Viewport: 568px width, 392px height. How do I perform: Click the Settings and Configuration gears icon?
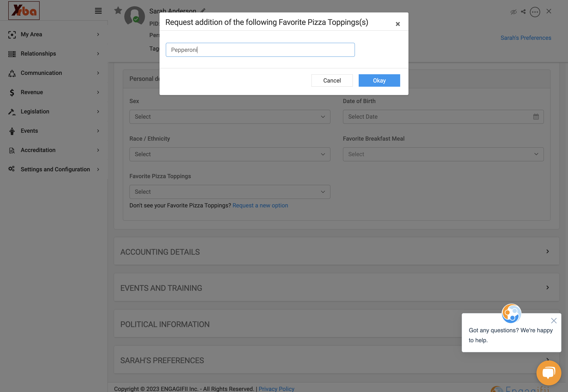coord(12,169)
